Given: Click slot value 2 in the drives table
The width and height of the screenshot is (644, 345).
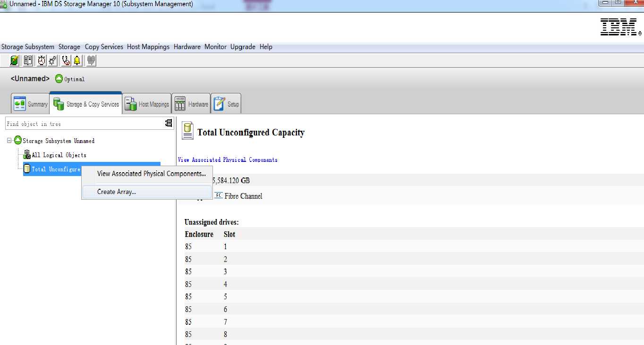Looking at the screenshot, I should 226,259.
